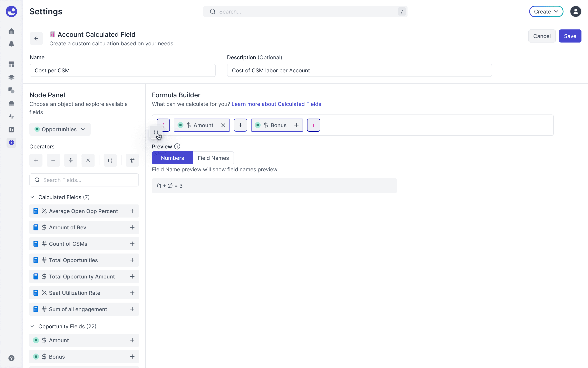Screen dimensions: 588x368
Task: Switch preview to Field Names
Action: coord(213,158)
